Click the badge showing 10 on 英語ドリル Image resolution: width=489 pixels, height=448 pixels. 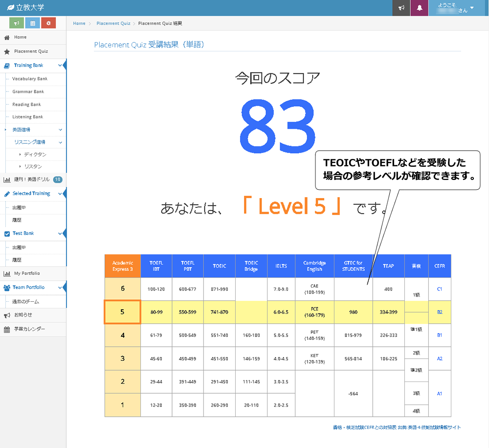tap(58, 179)
